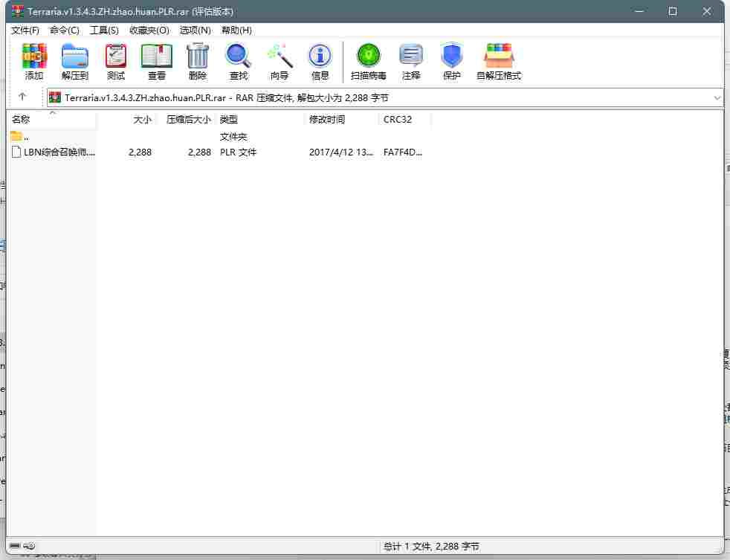Click the FA7F4D CRC32 value
Screen dimensions: 730x560
pos(403,152)
